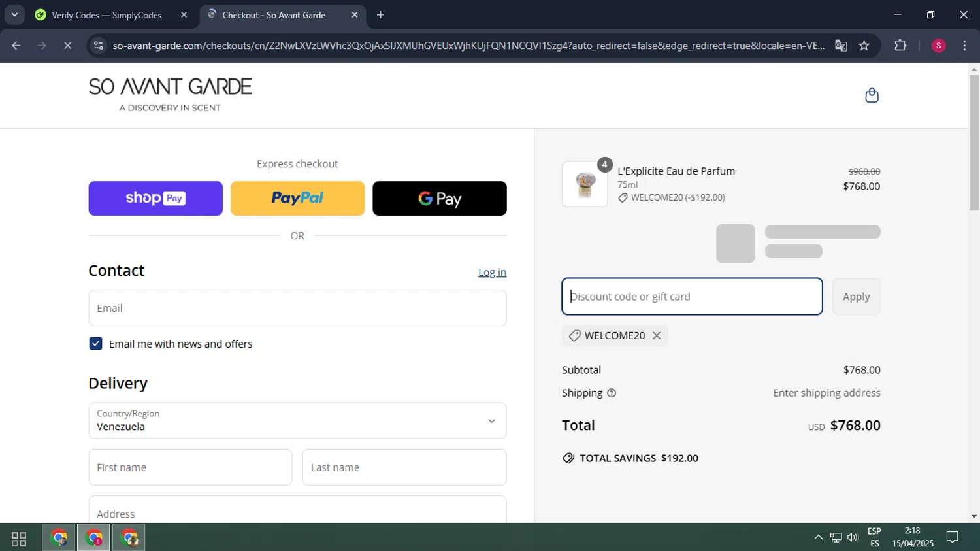
Task: Pay with Shop Pay express checkout
Action: point(155,198)
